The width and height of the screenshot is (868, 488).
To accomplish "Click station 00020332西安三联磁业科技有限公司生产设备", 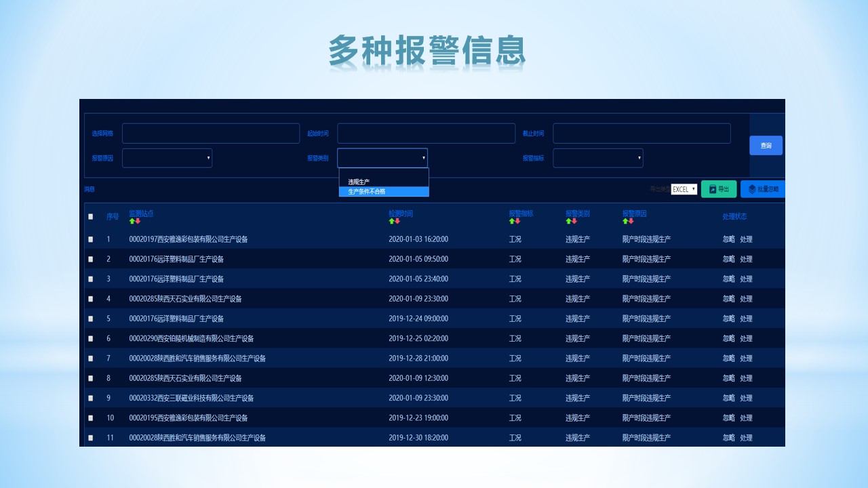I will click(191, 398).
